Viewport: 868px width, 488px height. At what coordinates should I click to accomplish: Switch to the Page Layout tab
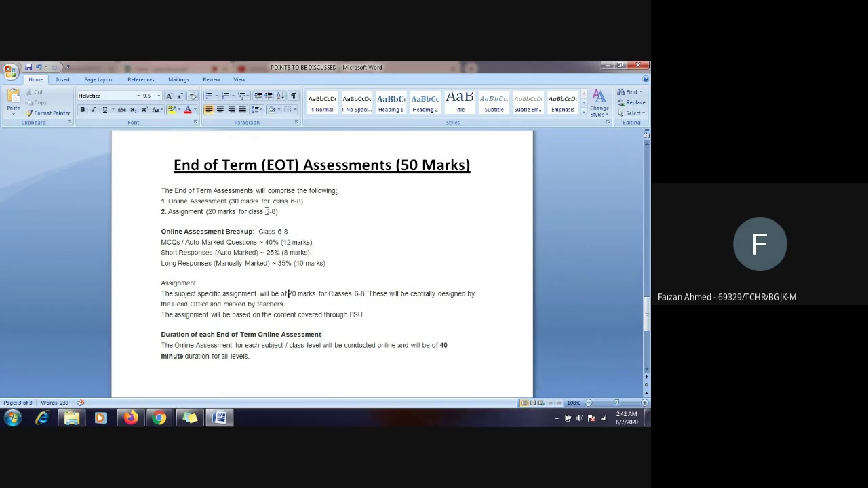(x=99, y=79)
